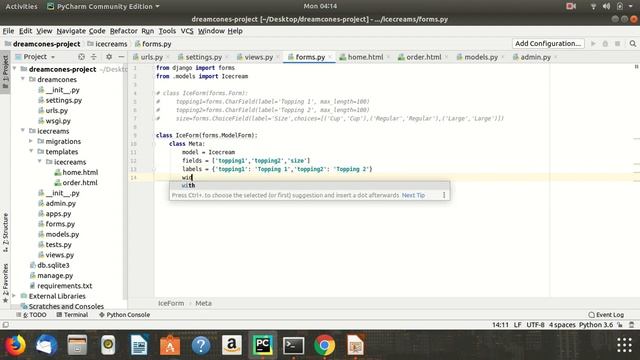Launch Thunderbird mail from the dock
The height and width of the screenshot is (360, 640).
(46, 345)
